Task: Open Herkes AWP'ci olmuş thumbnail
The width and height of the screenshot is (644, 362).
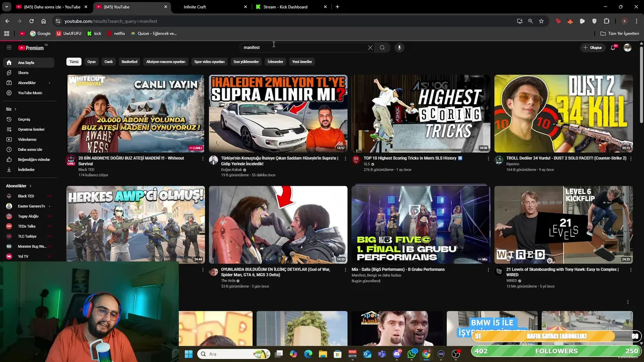Action: (136, 225)
